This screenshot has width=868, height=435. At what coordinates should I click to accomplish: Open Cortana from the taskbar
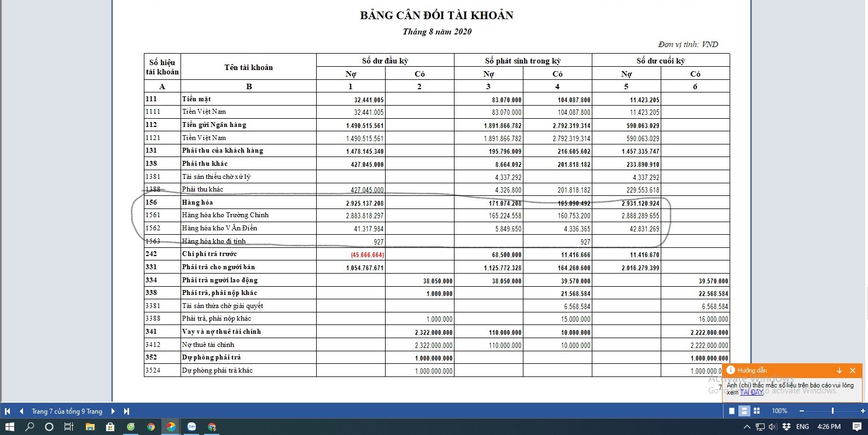pos(49,427)
